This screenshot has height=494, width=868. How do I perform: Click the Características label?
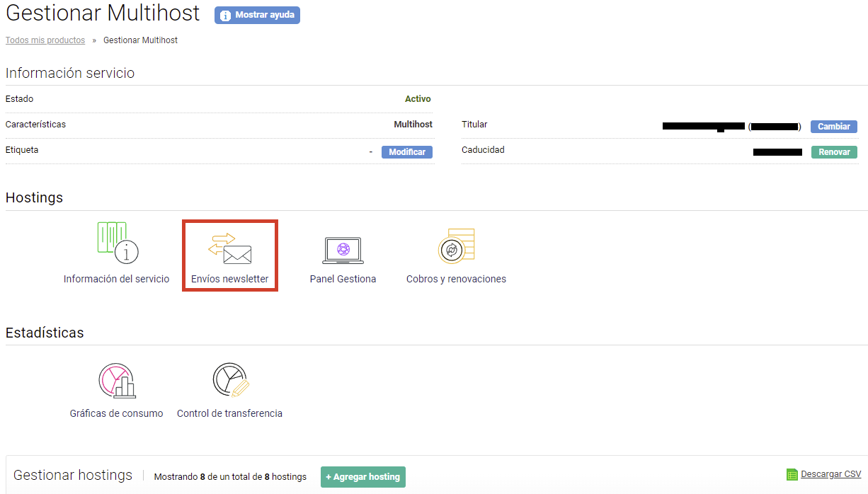click(35, 125)
